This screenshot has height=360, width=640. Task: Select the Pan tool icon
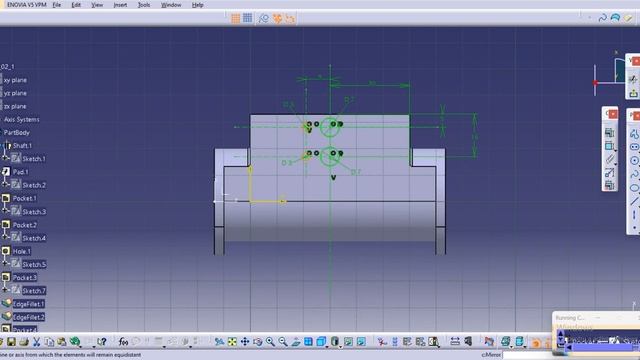244,342
